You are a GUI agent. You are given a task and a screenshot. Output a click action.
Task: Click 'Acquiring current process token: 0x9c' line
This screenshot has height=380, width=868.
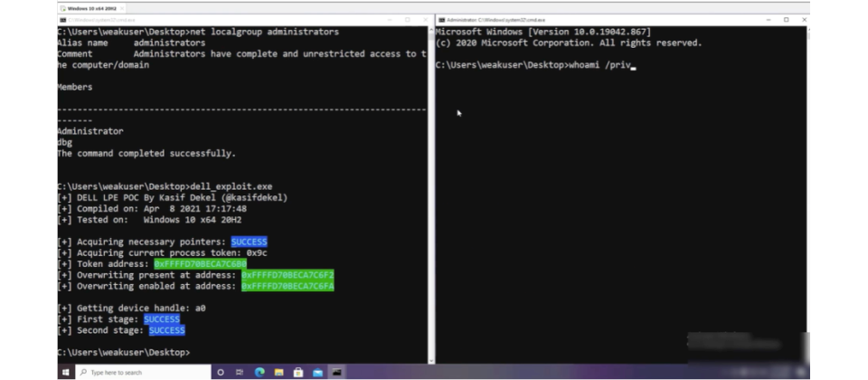coord(162,253)
